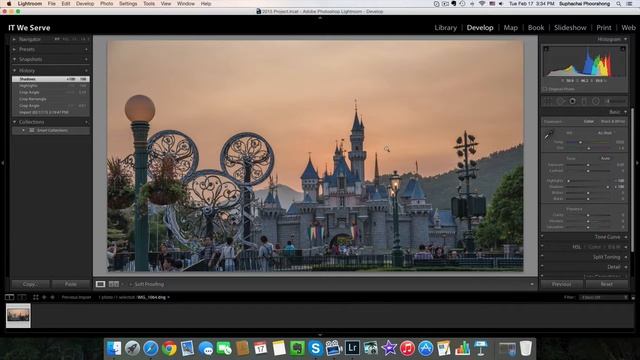Screen dimensions: 640x360
Task: Select the photo thumbnail in filmstrip
Action: click(x=18, y=316)
